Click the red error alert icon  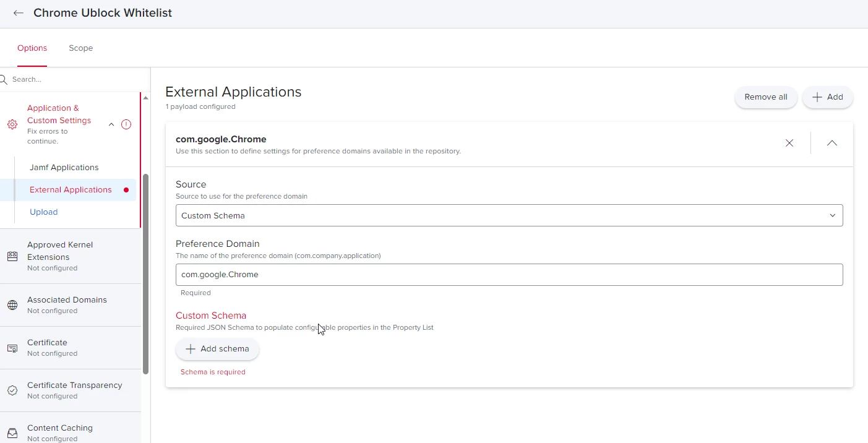coord(126,124)
